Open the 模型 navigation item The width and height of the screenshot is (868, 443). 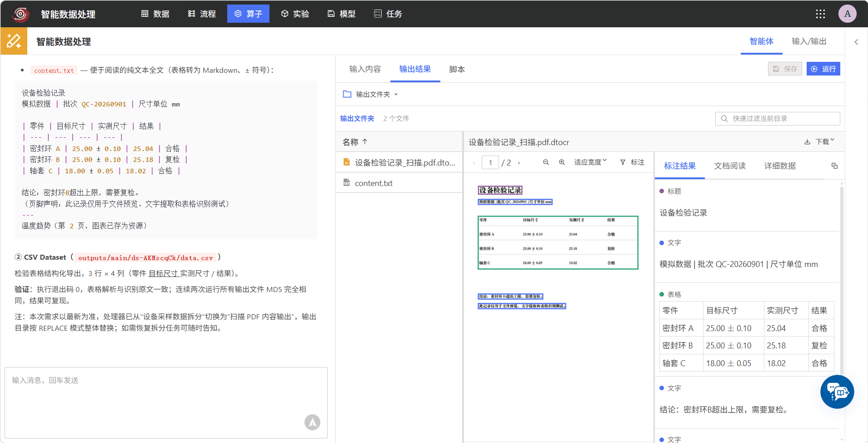point(341,14)
